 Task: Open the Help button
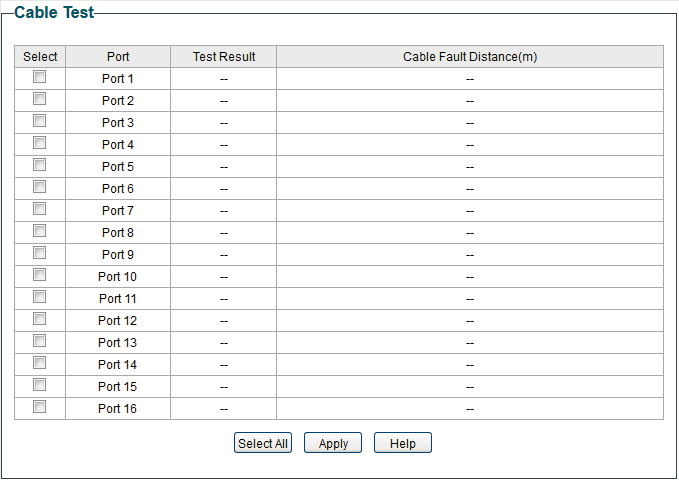point(402,443)
